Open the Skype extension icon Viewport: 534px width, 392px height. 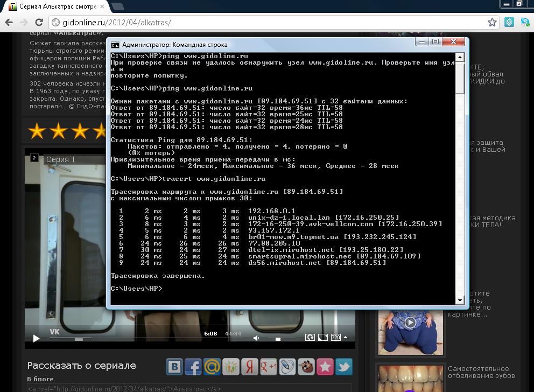[x=525, y=23]
